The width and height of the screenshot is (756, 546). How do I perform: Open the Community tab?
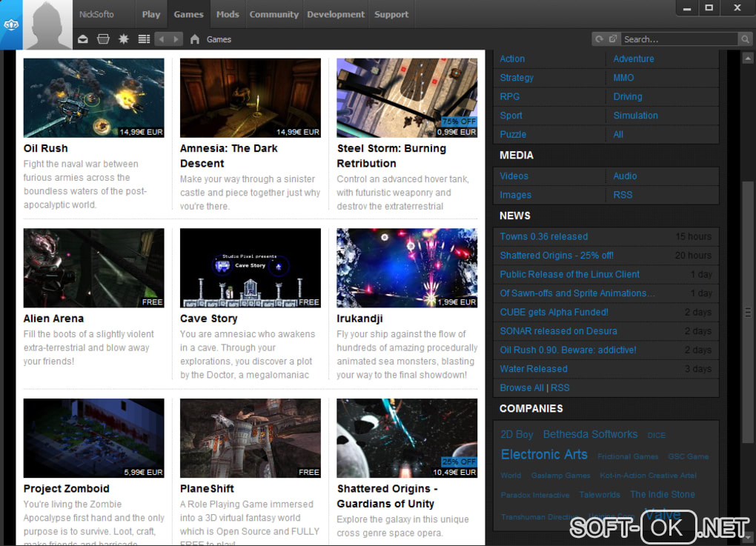[x=273, y=14]
